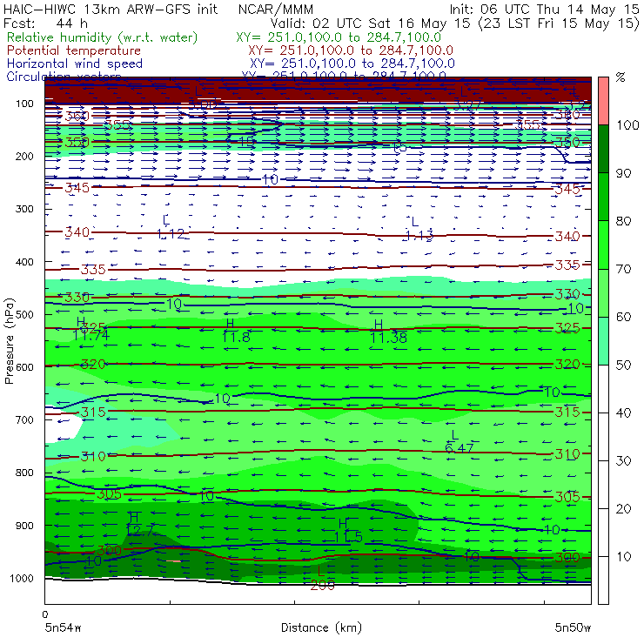Click the light green 60-70% colorbar segment

603,292
